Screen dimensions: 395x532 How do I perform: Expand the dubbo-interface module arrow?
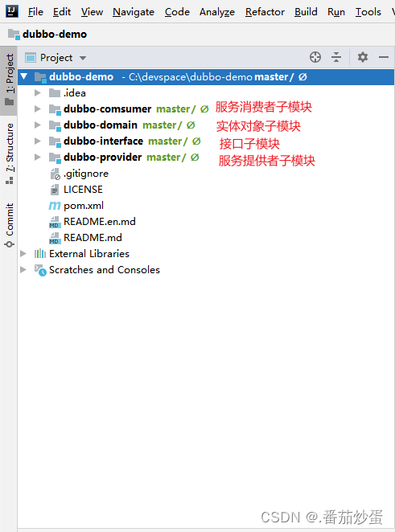(x=38, y=141)
